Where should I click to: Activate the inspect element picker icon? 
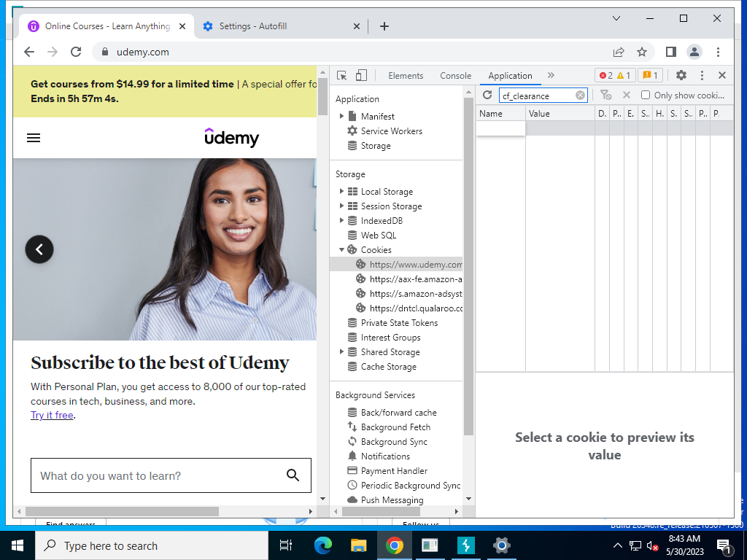point(341,76)
